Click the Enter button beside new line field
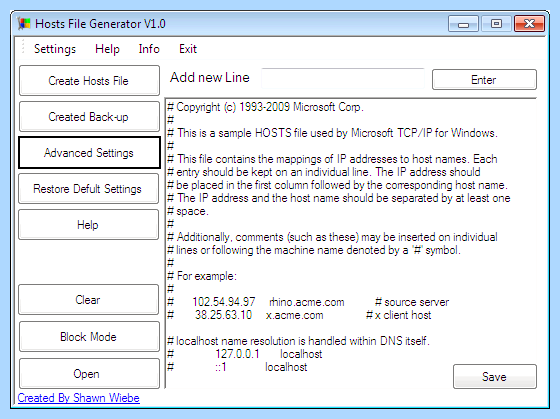 484,80
